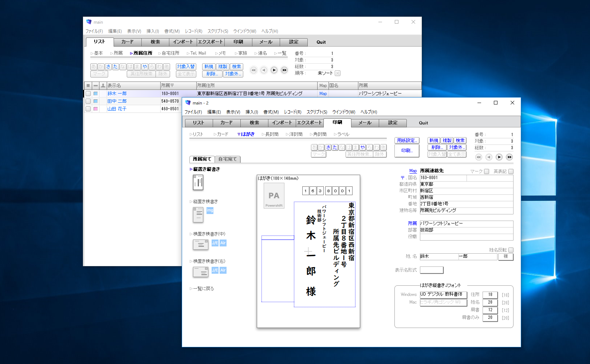Jump to first record in back main window

[x=253, y=70]
